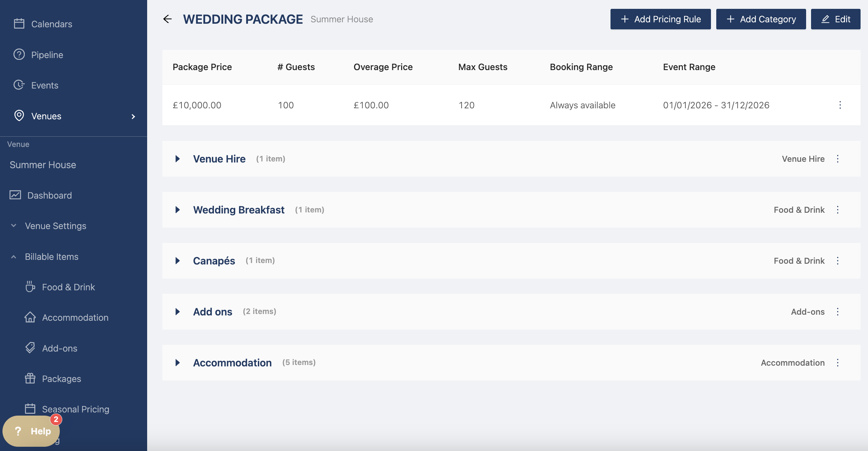Select Food & Drink in Billable Items

pos(68,287)
